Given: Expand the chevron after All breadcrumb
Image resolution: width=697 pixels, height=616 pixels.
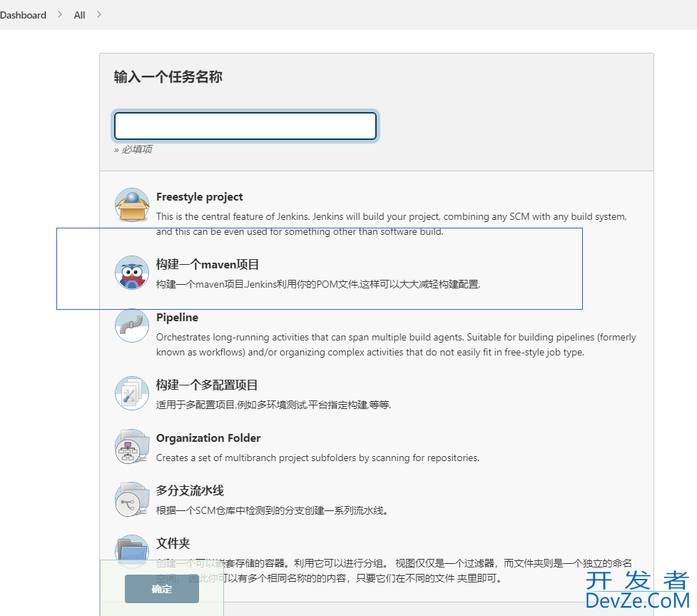Looking at the screenshot, I should click(98, 15).
